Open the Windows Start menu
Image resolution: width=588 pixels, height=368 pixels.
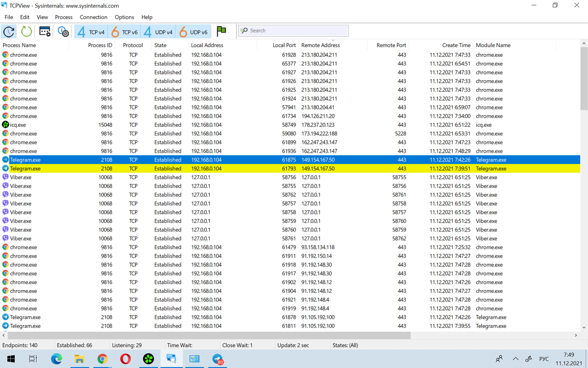[10, 359]
